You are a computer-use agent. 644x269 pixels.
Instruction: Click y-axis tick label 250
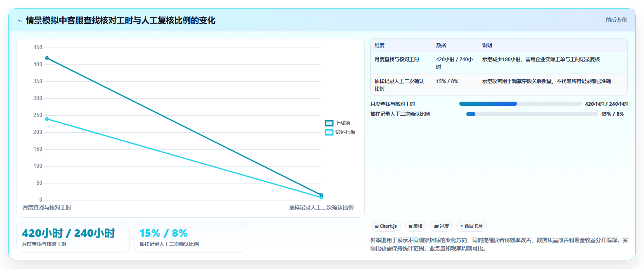point(38,115)
